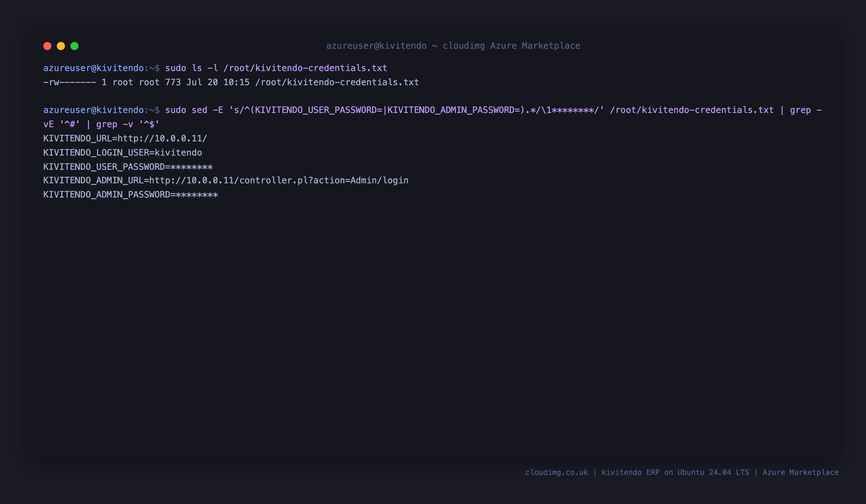Click the yellow minimize window dot

(x=61, y=46)
